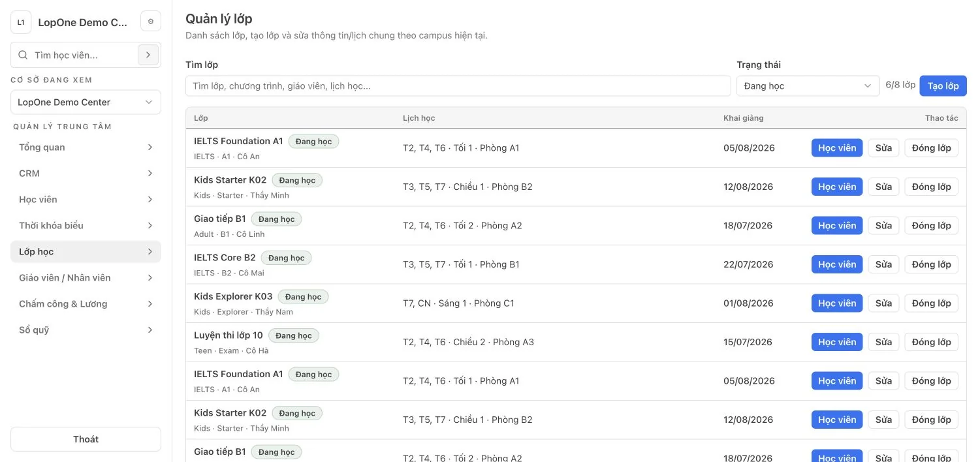Click the L1 logo badge
Screen dimensions: 980x462
pyautogui.click(x=21, y=22)
